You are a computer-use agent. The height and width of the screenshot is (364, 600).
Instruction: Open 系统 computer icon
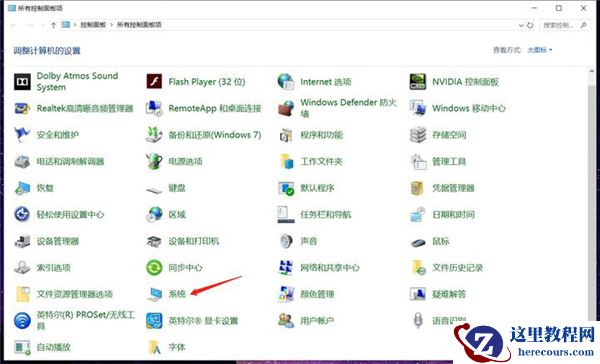click(x=154, y=294)
